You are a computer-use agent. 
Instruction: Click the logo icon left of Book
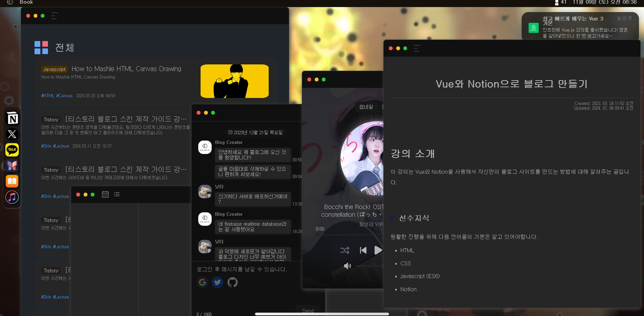tap(10, 2)
